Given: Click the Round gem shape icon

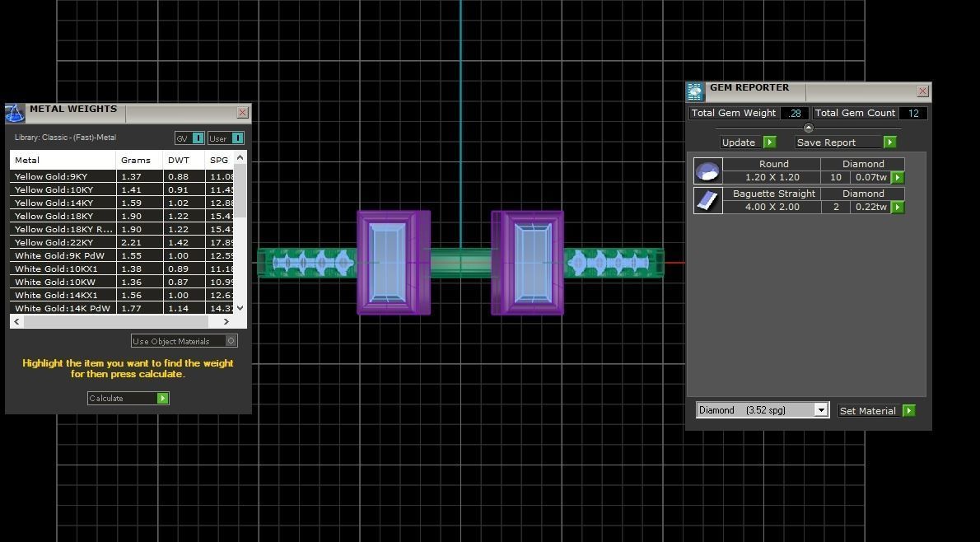Looking at the screenshot, I should click(707, 171).
